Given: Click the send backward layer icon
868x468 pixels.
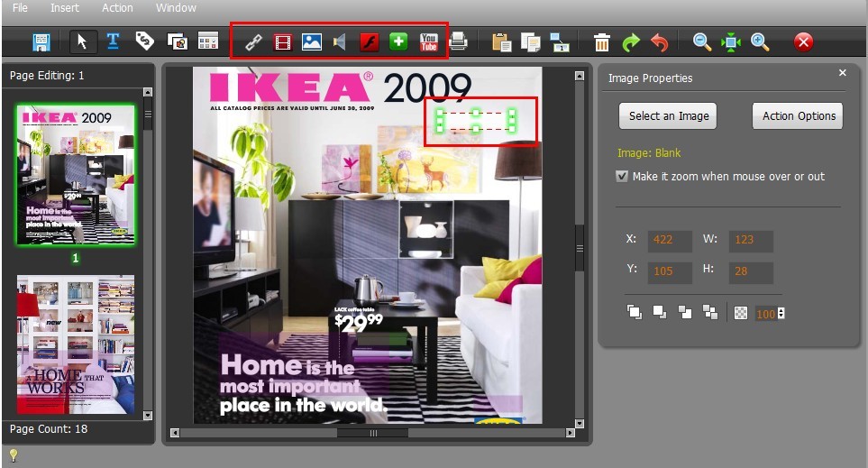Looking at the screenshot, I should (685, 312).
